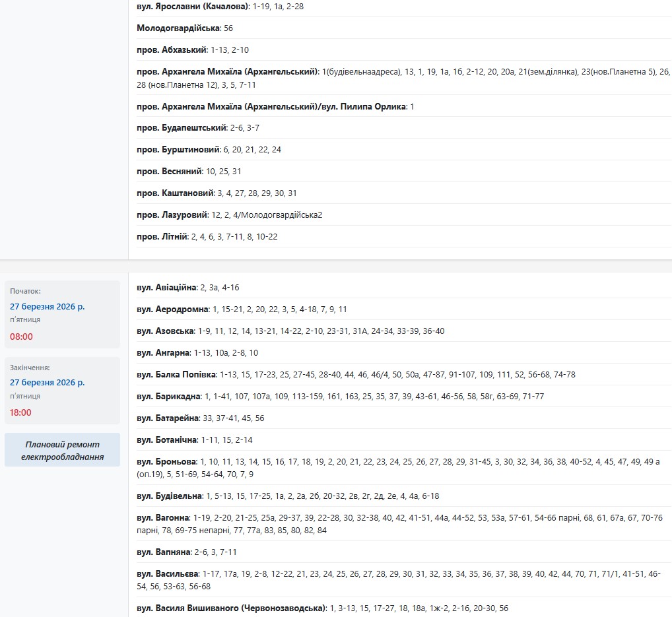
Task: Select 'вул. Василя Вишиваного (Червонозаводська)' entry
Action: click(231, 608)
